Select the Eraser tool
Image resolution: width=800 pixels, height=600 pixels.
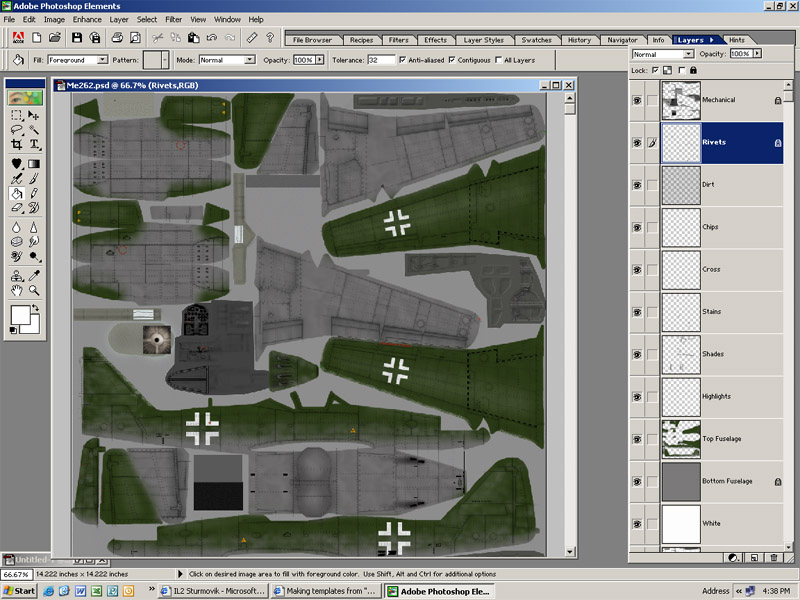tap(16, 208)
